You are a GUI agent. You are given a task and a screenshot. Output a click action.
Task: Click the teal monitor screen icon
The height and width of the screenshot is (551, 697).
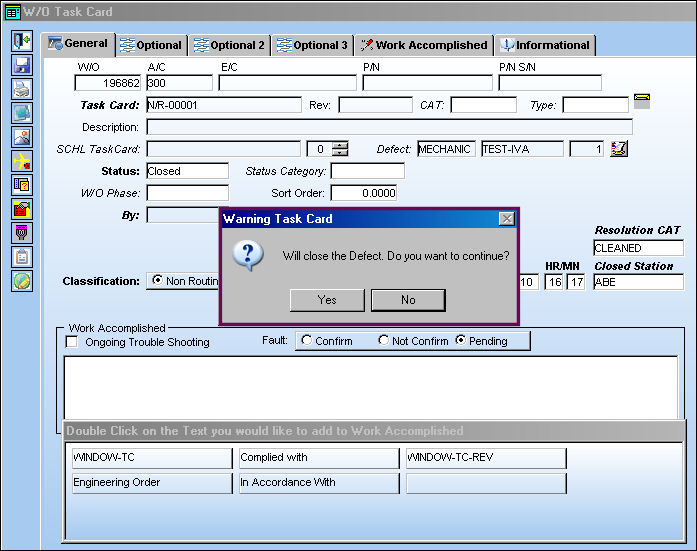pos(22,113)
